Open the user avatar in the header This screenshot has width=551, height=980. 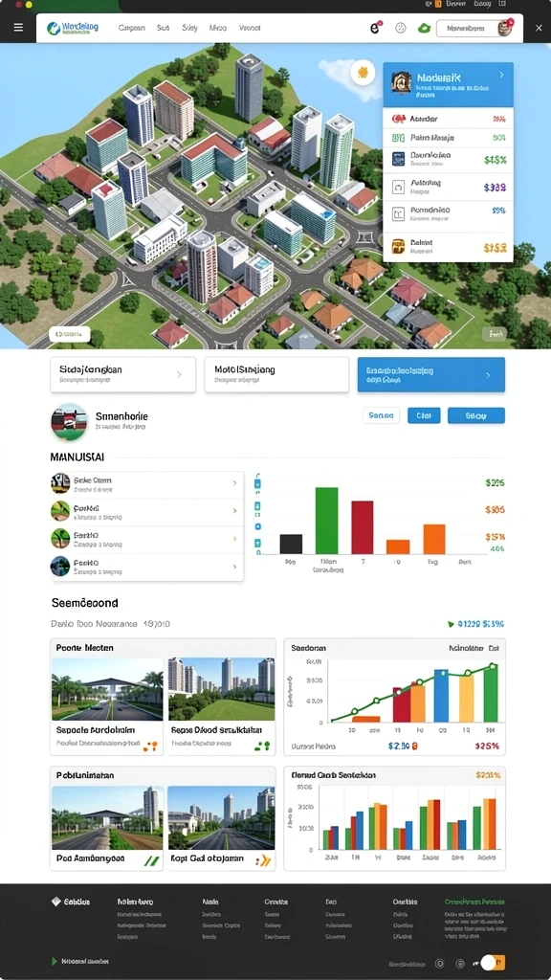coord(504,28)
